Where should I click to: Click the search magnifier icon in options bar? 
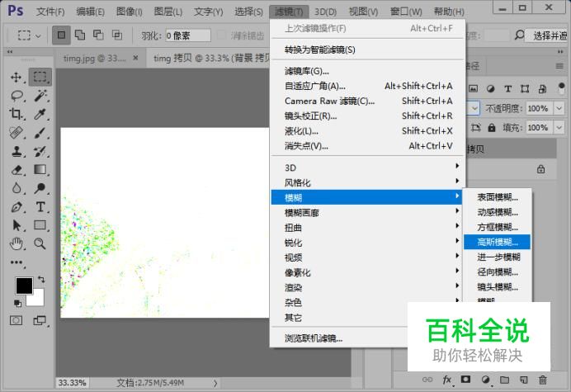519,35
